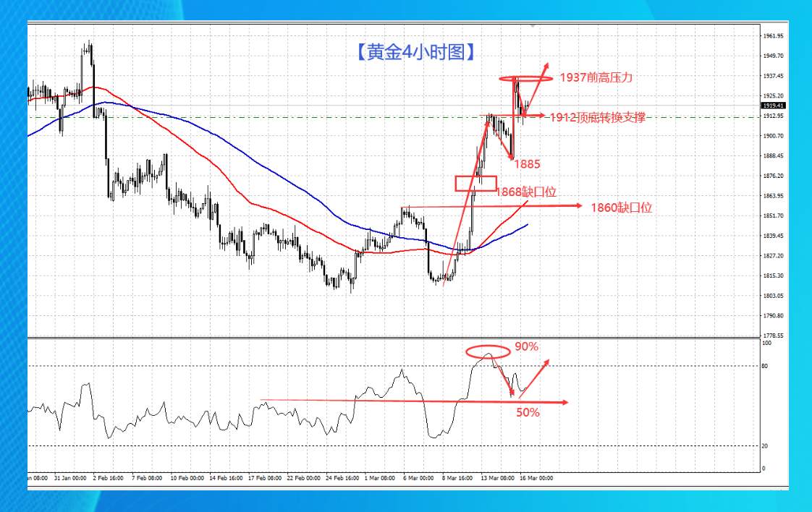Click the 1885 low price annotation
812x512 pixels.
click(x=527, y=164)
